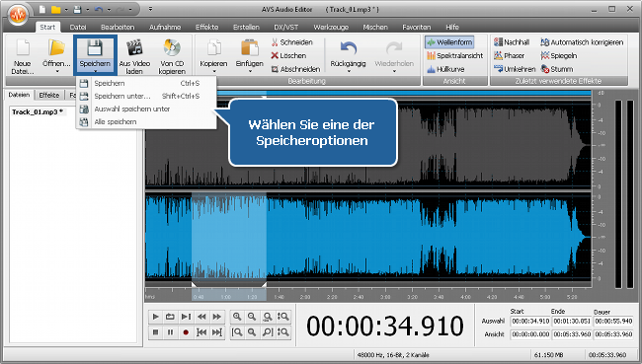This screenshot has height=364, width=642.
Task: Apply the Umkehren reverse effect
Action: (x=515, y=69)
